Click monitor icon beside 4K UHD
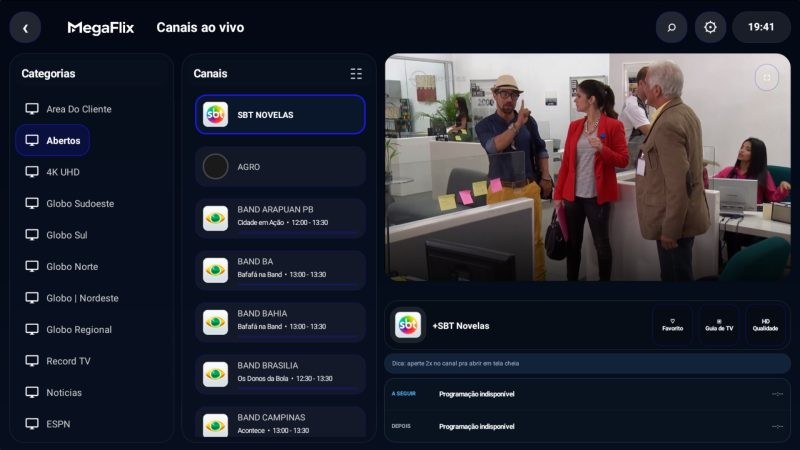Viewport: 800px width, 450px height. click(32, 172)
